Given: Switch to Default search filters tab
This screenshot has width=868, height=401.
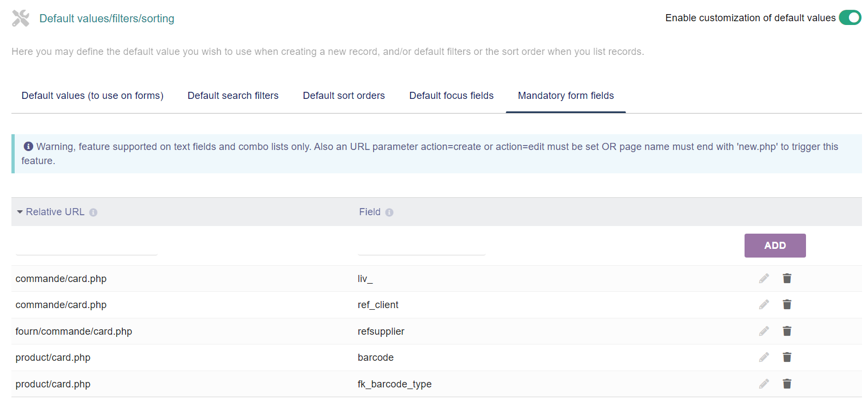Looking at the screenshot, I should tap(233, 96).
